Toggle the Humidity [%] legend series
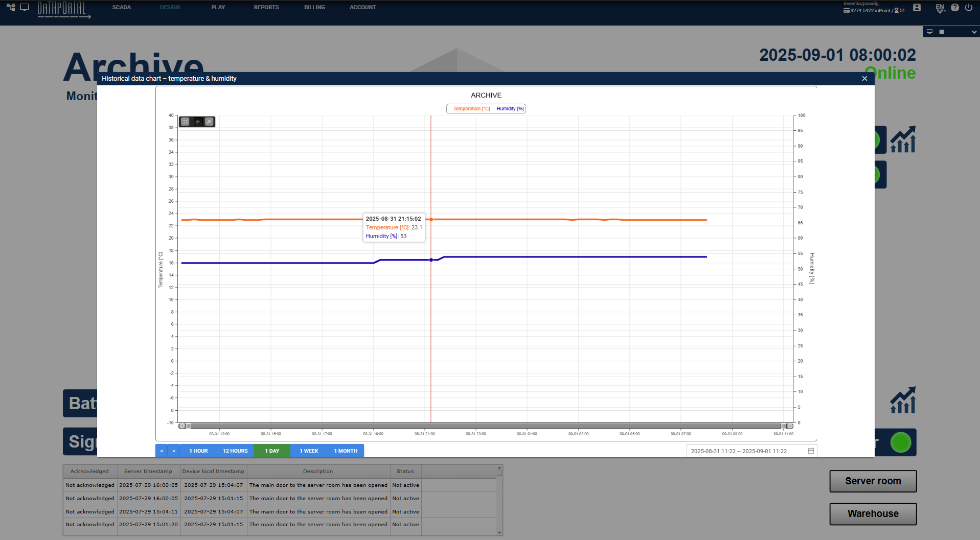Image resolution: width=980 pixels, height=540 pixels. coord(510,109)
